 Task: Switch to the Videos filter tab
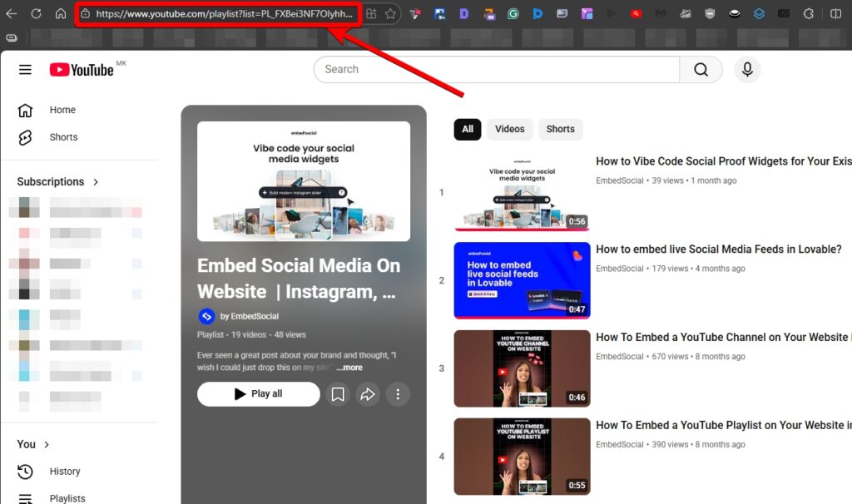(509, 129)
